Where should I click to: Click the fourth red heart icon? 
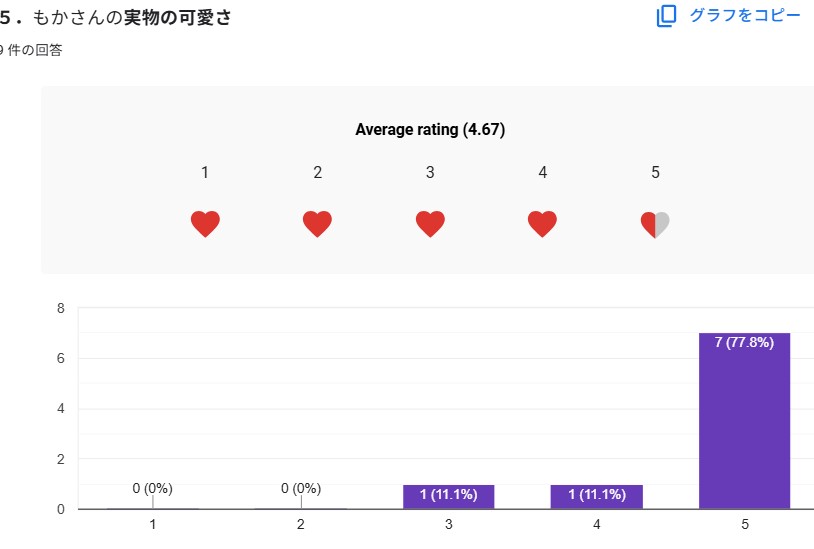pyautogui.click(x=542, y=224)
